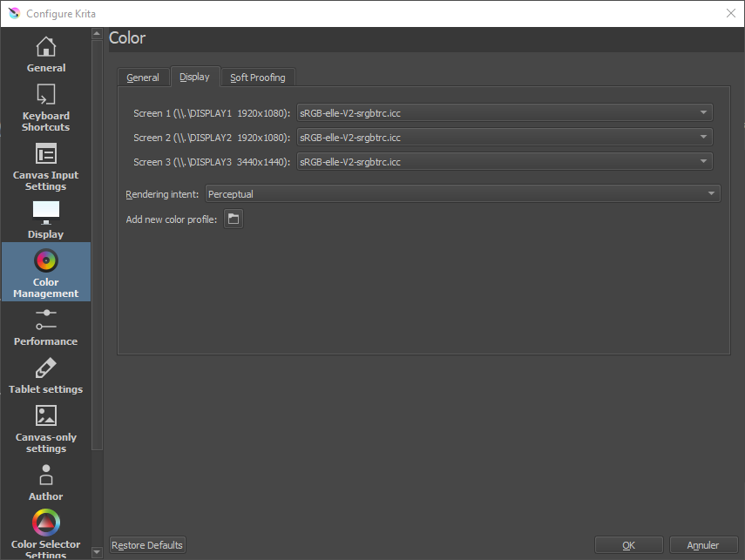Confirm settings with the OK button
The image size is (745, 560).
[x=628, y=545]
